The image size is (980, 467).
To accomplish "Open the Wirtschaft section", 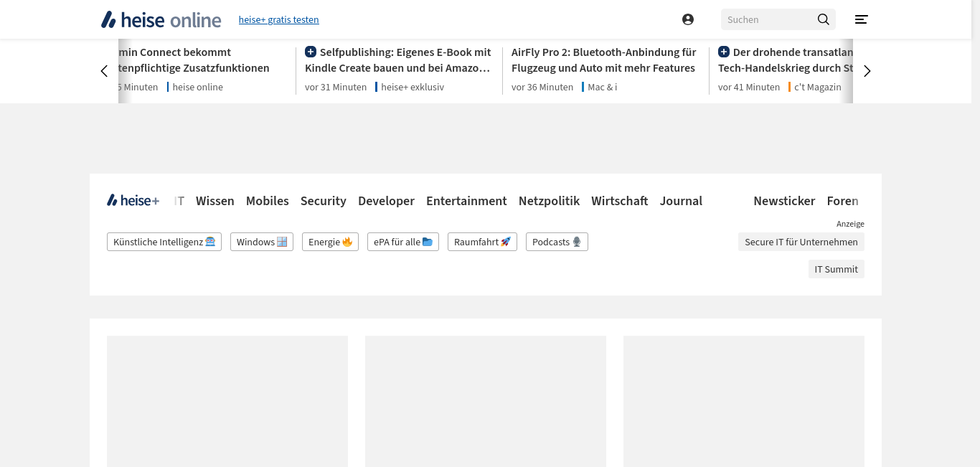I will [620, 201].
